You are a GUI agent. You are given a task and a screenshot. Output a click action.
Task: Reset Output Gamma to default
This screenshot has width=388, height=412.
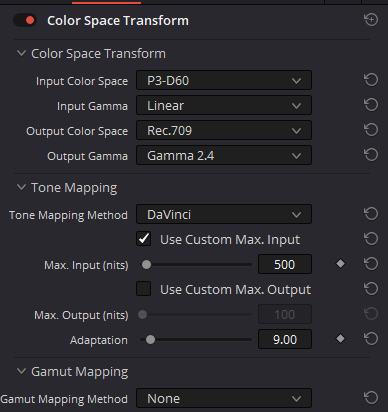click(371, 155)
